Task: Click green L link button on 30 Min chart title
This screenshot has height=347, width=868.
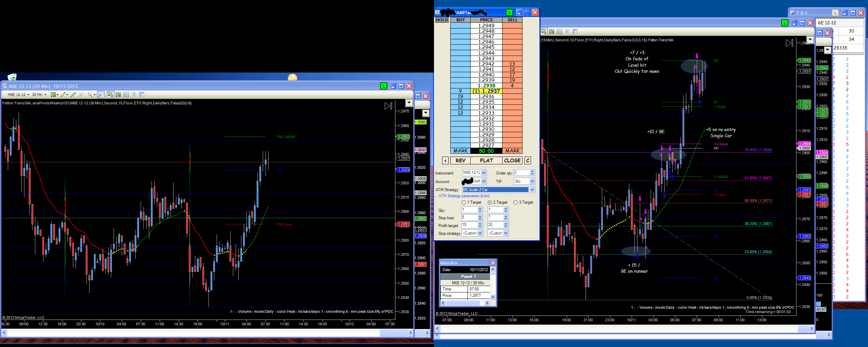Action: click(383, 86)
